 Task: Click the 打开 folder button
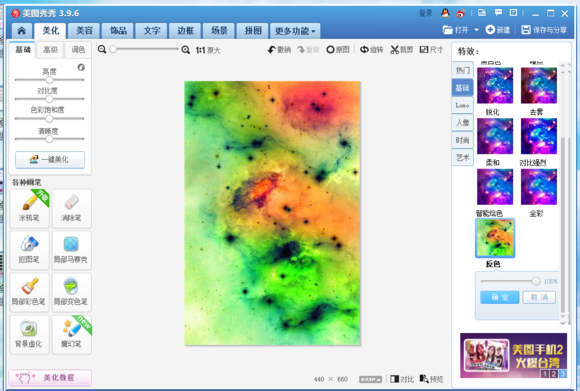455,30
